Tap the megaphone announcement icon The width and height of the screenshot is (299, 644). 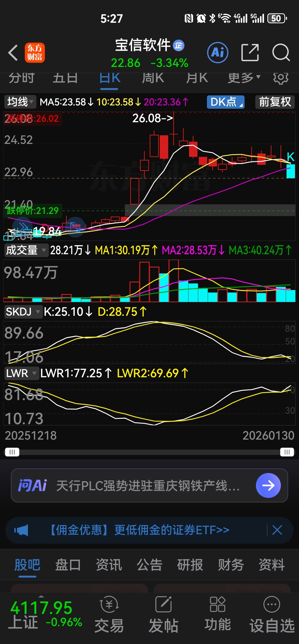[x=21, y=530]
